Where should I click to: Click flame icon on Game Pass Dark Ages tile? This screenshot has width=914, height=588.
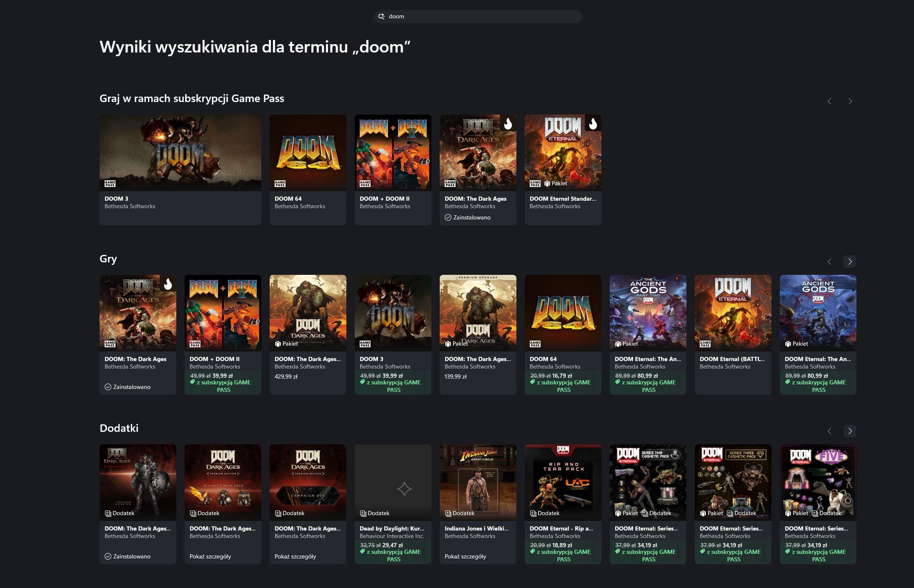pos(508,123)
